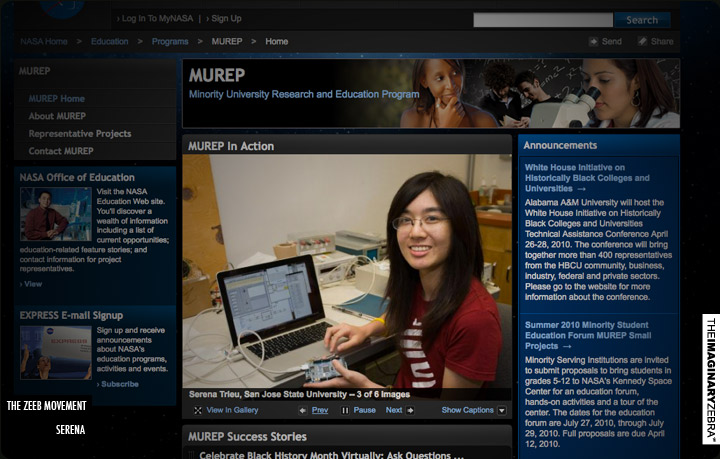Open the Show Captions dropdown arrow

click(502, 410)
